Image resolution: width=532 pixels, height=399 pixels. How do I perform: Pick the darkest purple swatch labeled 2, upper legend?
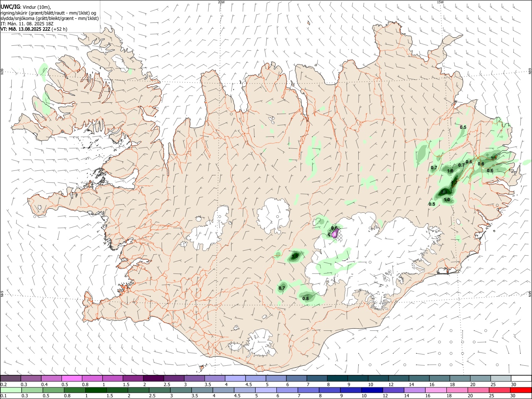[x=153, y=378]
